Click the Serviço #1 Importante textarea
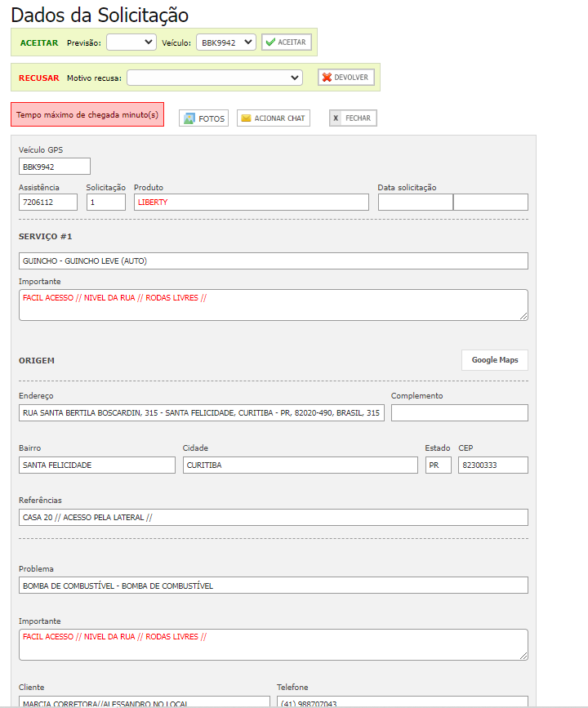 (x=273, y=305)
